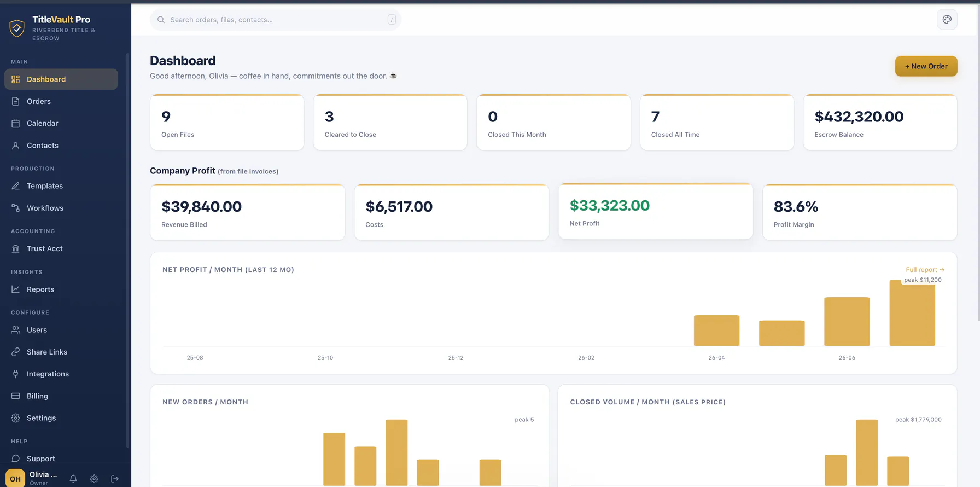Image resolution: width=980 pixels, height=487 pixels.
Task: Click the Workflows branch icon
Action: pos(15,208)
